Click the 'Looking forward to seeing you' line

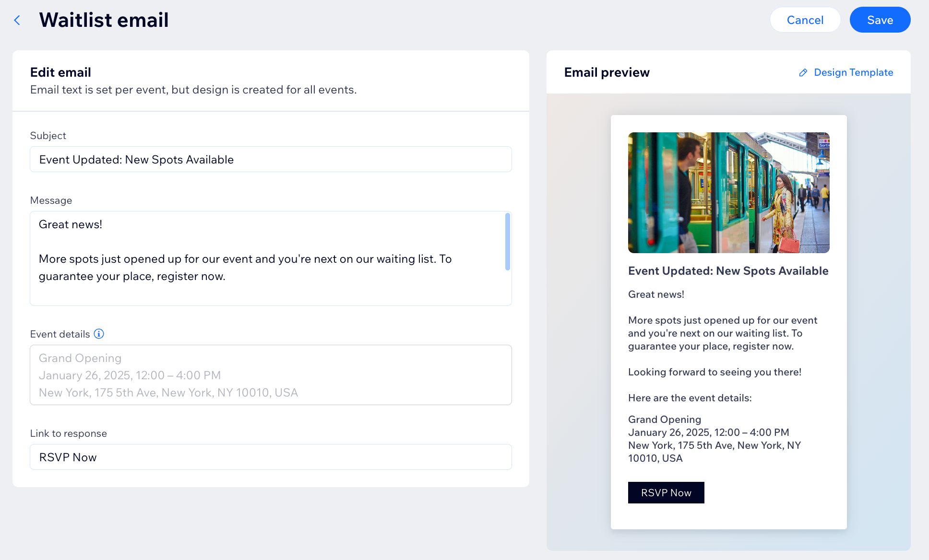[x=715, y=372]
